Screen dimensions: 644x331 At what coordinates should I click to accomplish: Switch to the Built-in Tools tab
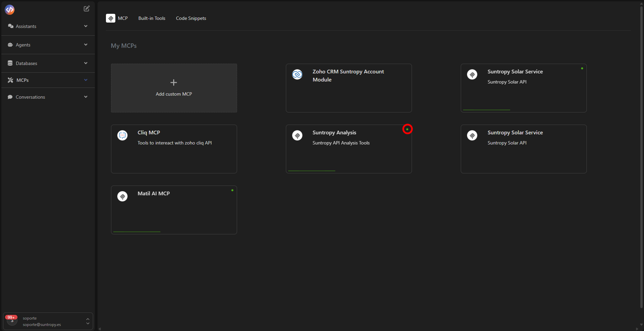152,18
